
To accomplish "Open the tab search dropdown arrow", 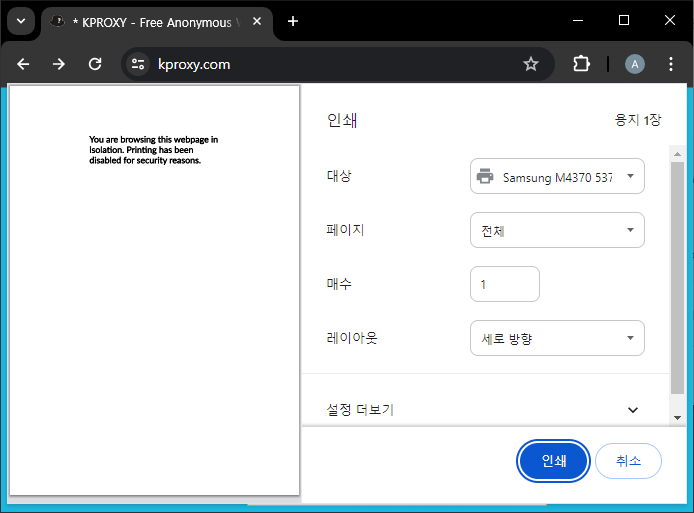I will [x=21, y=21].
